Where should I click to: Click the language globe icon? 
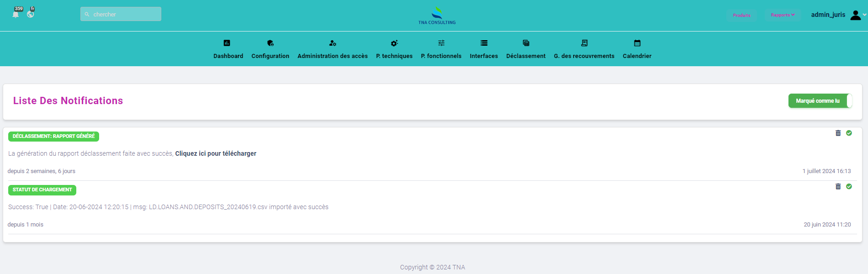click(31, 14)
